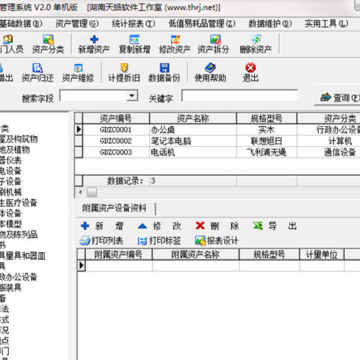Click the 关键字 input field
Viewport: 360px width, 360px height.
coord(239,96)
